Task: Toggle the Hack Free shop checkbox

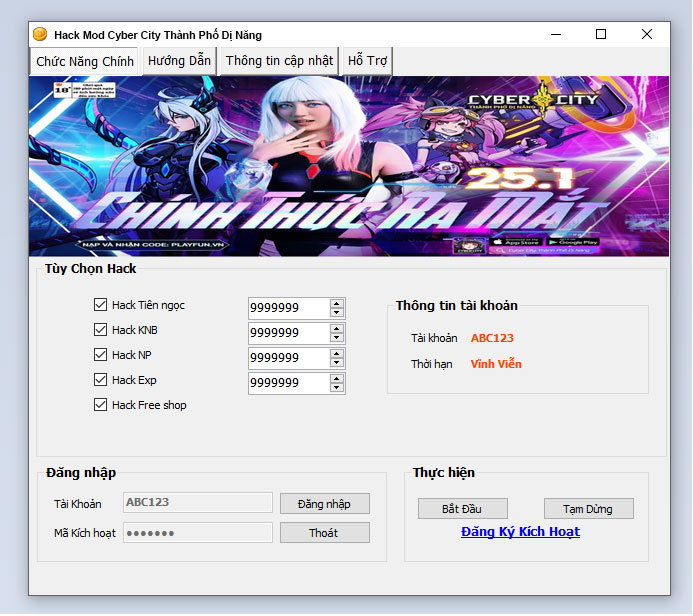Action: 100,405
